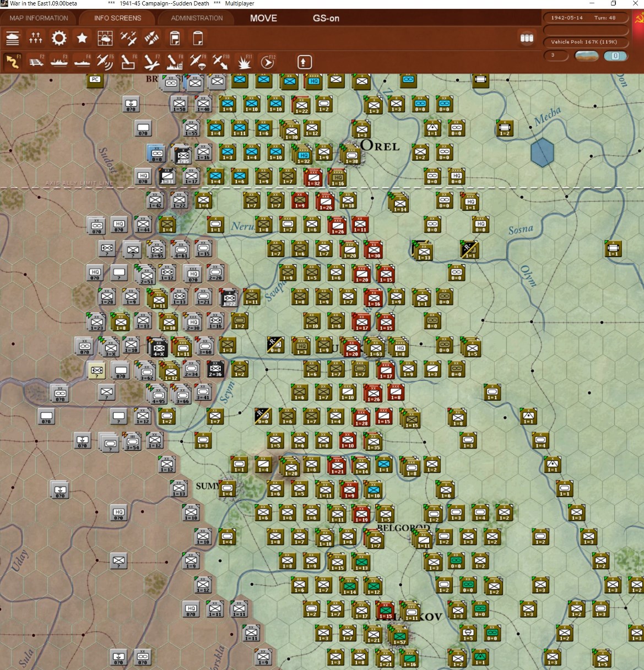The image size is (644, 670).
Task: Click the blue pill showing 0
Action: pos(615,56)
